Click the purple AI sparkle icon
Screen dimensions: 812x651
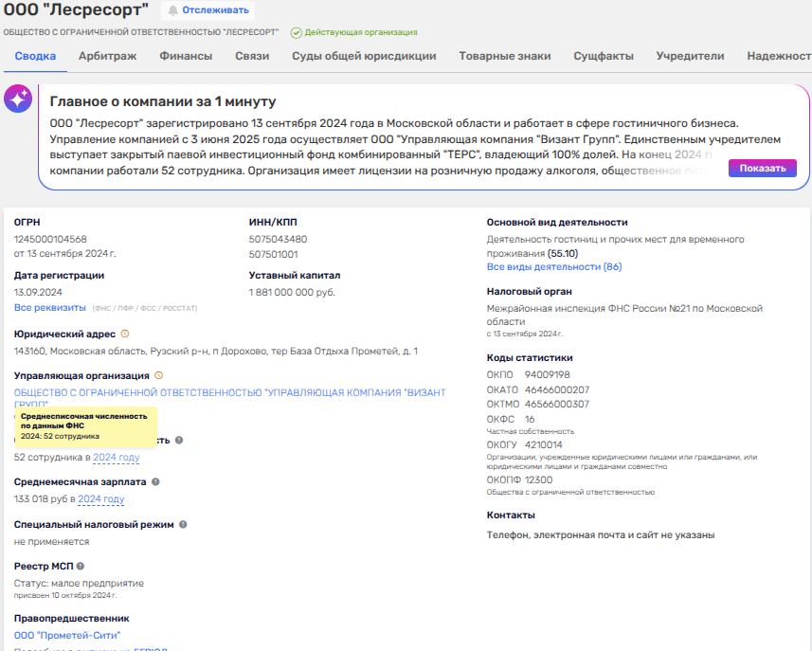18,99
